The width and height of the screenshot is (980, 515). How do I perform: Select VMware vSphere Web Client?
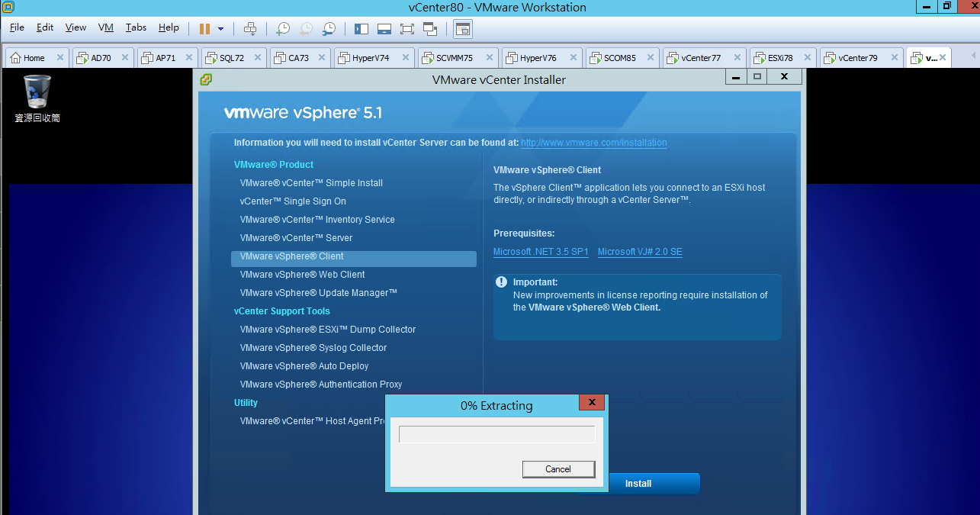click(x=302, y=275)
